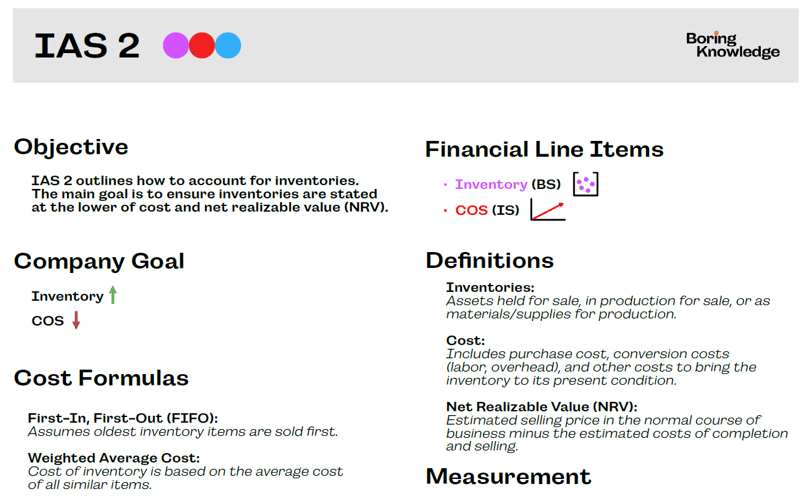
Task: Click the Financial Line Items heading
Action: (544, 150)
